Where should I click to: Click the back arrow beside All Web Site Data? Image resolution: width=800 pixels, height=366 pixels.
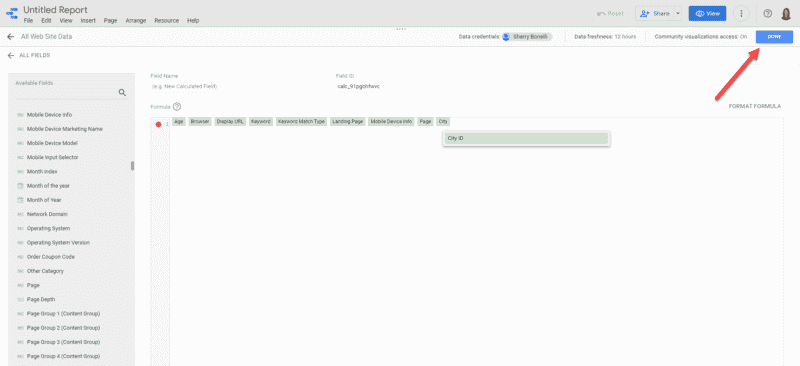[10, 37]
